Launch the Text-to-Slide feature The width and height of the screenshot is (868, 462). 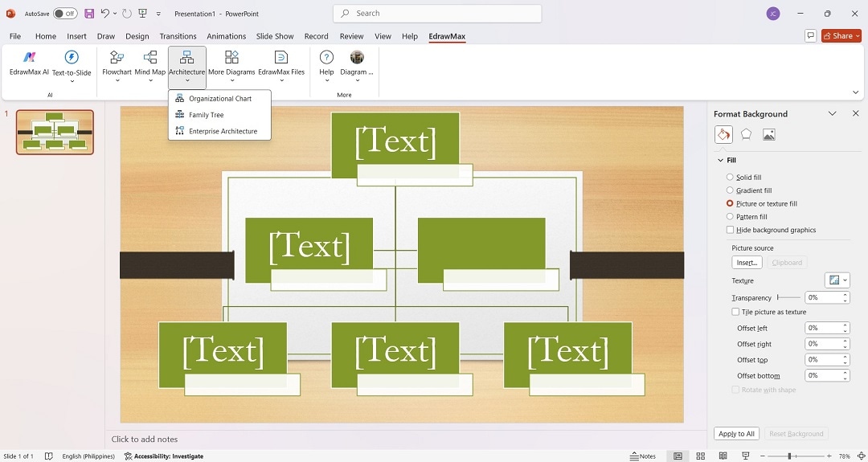tap(72, 67)
